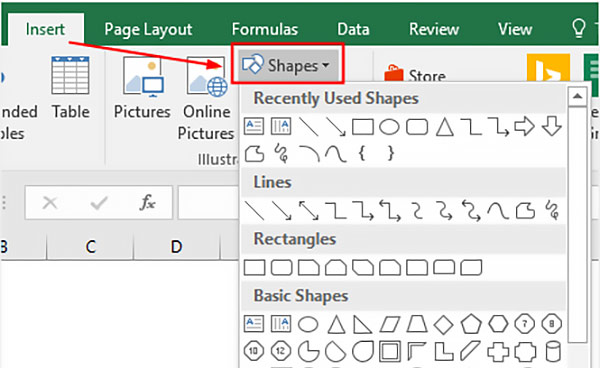Select Heptagon shape labeled 7
The image size is (600, 368).
tap(525, 324)
